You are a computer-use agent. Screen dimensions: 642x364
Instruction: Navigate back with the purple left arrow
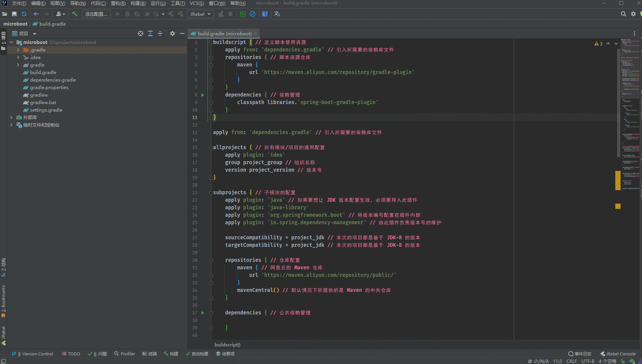point(36,14)
